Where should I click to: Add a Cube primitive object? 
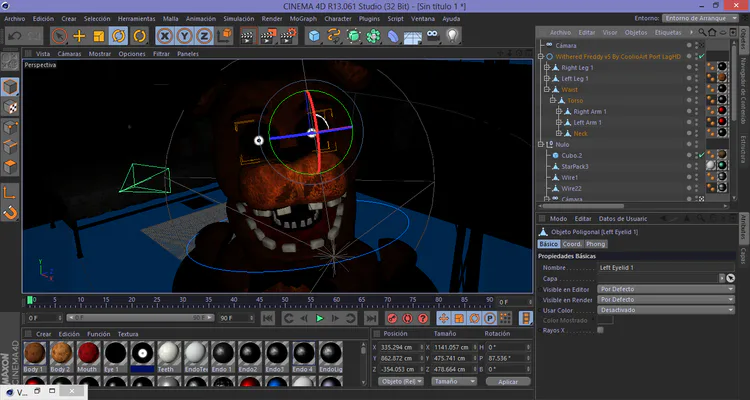click(314, 36)
